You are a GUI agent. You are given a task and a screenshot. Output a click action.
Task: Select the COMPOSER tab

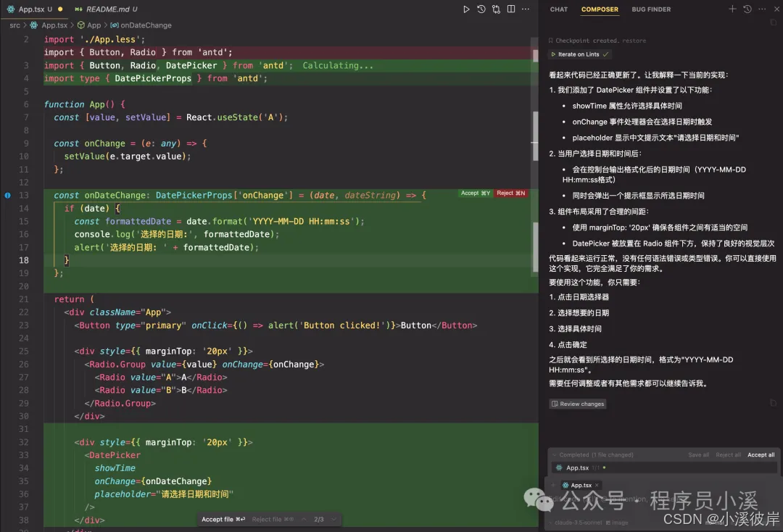tap(600, 9)
